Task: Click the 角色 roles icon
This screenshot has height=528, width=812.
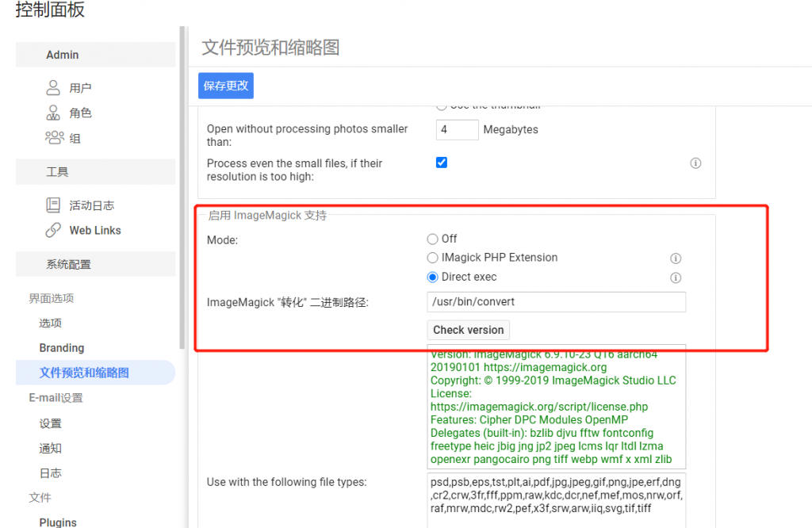Action: point(53,113)
